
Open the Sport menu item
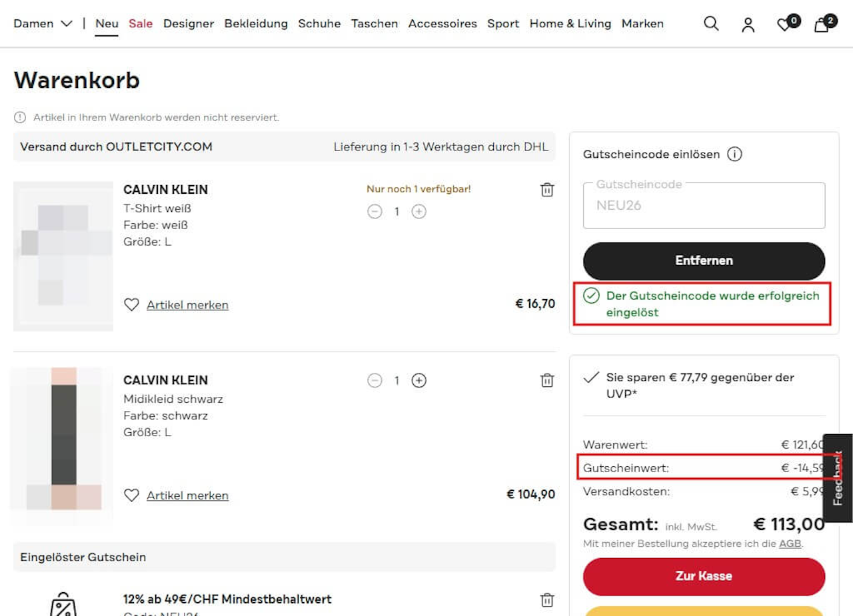tap(503, 24)
